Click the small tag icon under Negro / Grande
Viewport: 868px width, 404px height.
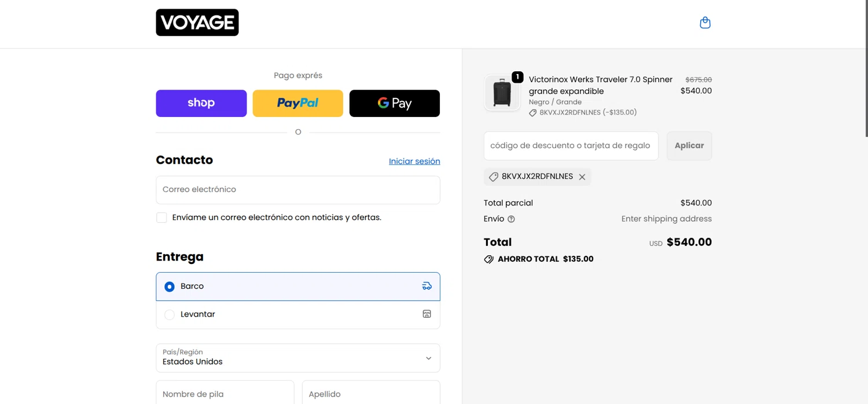coord(533,113)
